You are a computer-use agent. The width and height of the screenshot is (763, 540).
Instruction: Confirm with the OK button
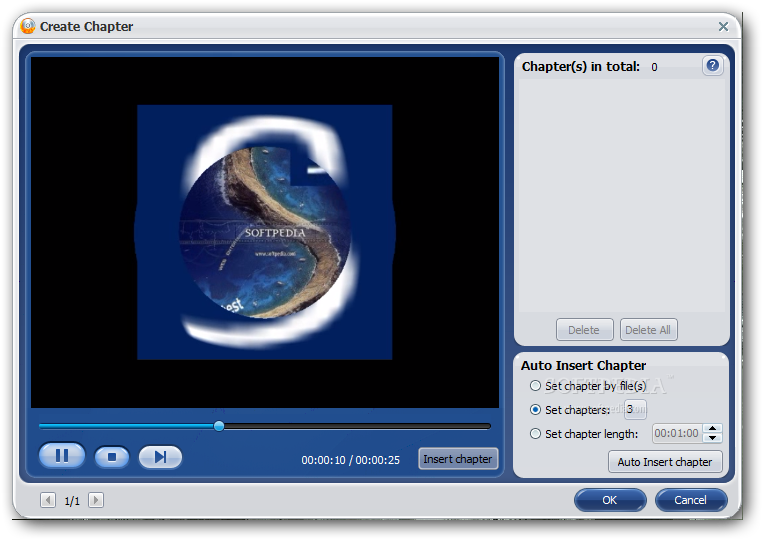point(610,500)
